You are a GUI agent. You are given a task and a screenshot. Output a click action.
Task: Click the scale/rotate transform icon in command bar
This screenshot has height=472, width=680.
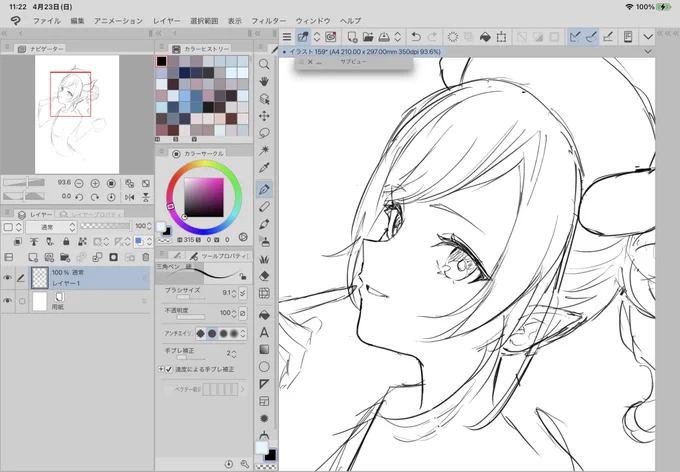point(501,37)
